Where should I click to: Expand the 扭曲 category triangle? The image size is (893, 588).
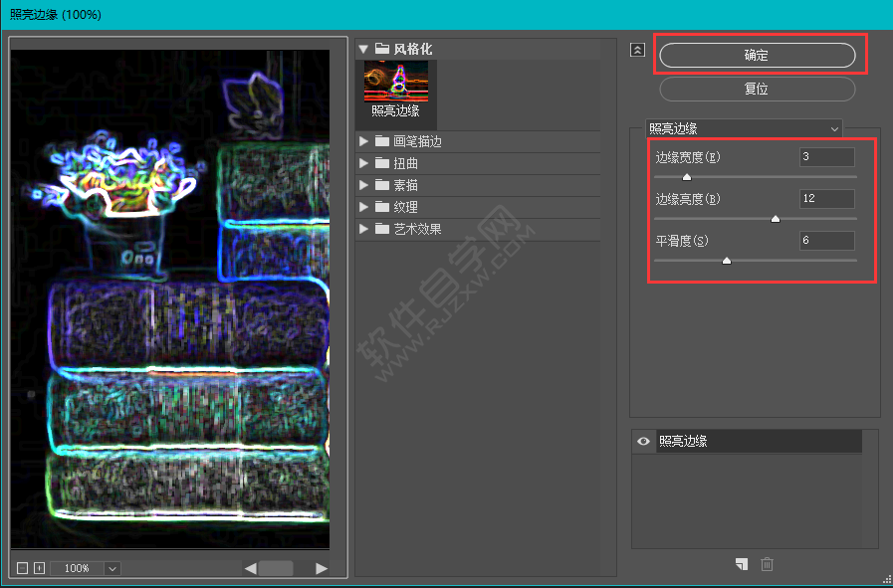(363, 163)
